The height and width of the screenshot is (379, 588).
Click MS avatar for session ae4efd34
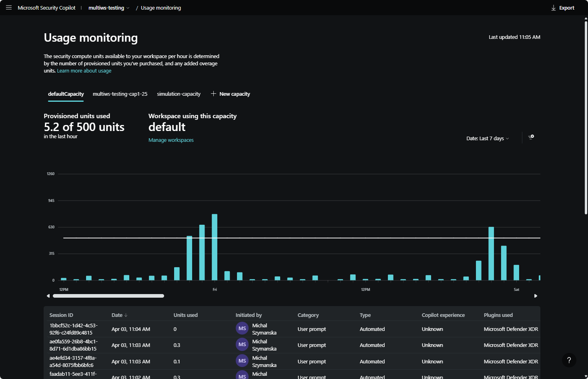[x=242, y=361]
